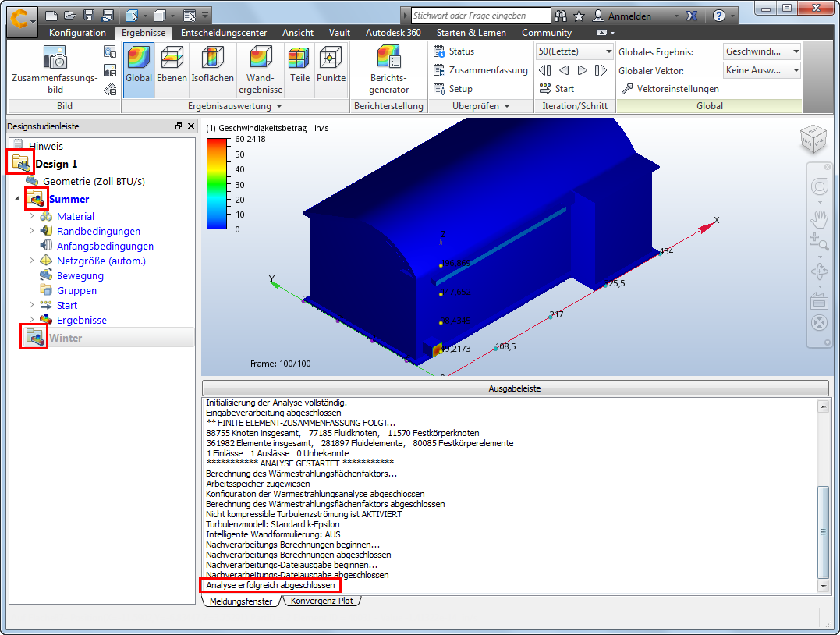The image size is (840, 635).
Task: Click the velocity color legend bar
Action: click(x=217, y=184)
